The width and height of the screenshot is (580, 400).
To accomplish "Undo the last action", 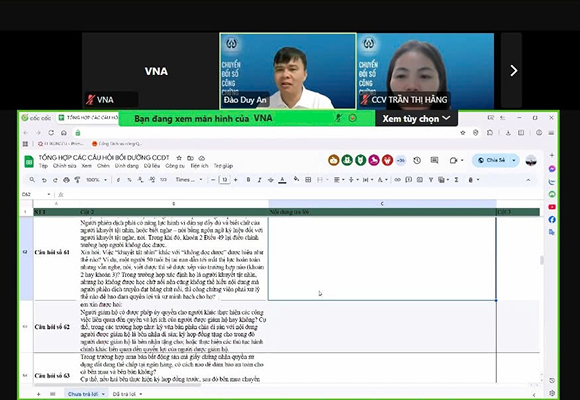I will point(44,180).
